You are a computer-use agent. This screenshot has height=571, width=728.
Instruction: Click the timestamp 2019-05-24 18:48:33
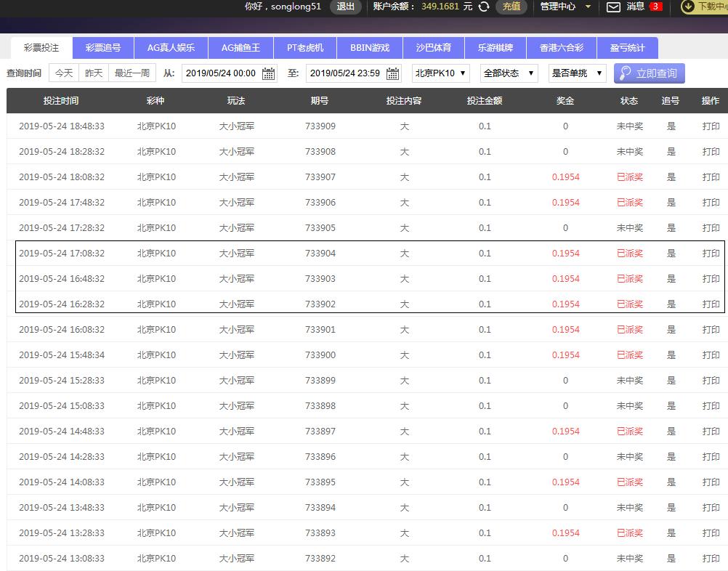point(62,126)
